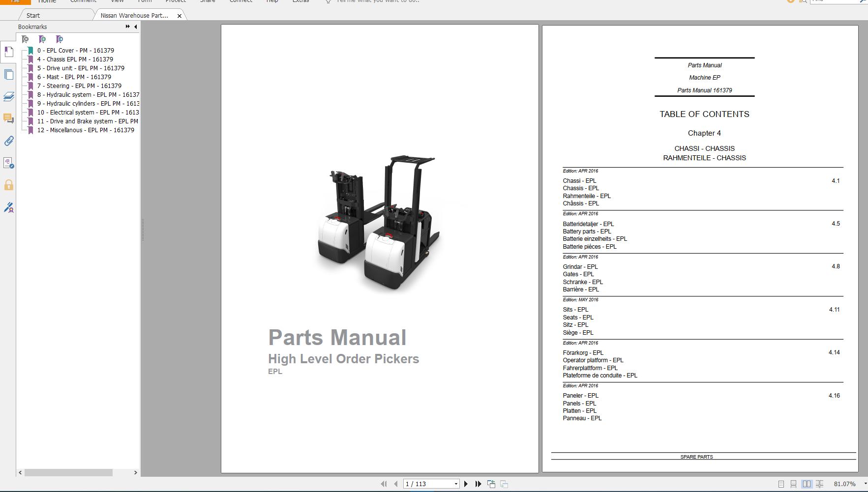Open bookmark 9 - Hydraulic cylinders

coord(88,104)
